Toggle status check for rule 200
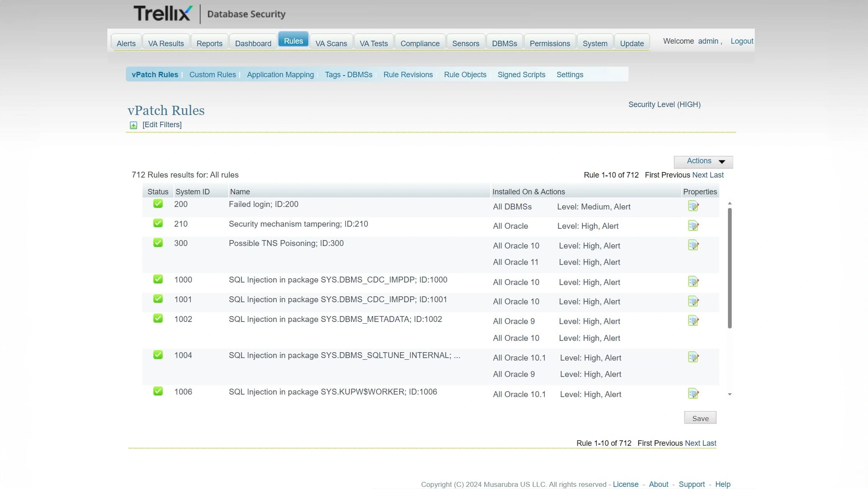The height and width of the screenshot is (489, 868). 158,204
